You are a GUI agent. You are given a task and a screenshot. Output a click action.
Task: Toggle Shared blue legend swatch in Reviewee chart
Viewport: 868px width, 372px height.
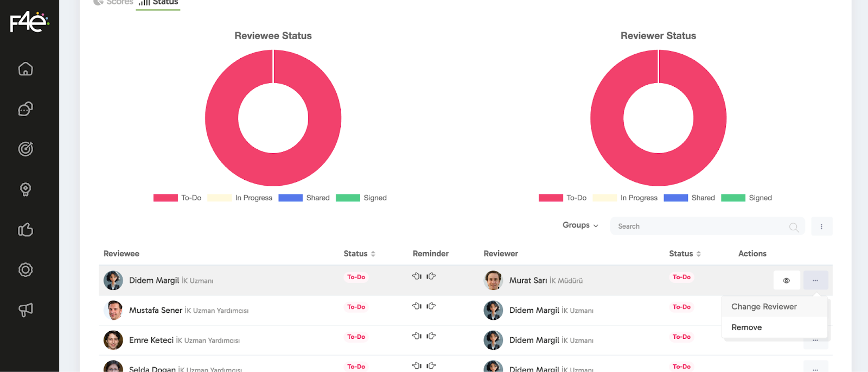pyautogui.click(x=291, y=198)
